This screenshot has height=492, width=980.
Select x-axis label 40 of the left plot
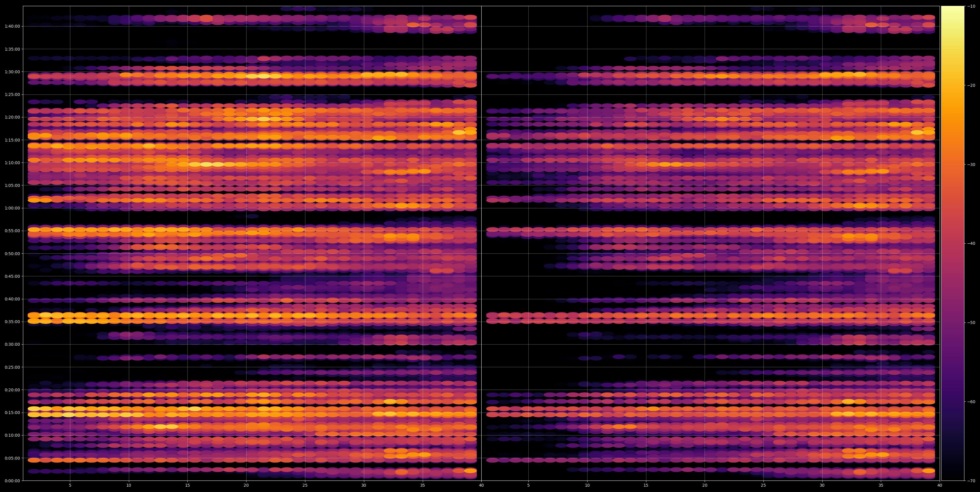[x=481, y=486]
